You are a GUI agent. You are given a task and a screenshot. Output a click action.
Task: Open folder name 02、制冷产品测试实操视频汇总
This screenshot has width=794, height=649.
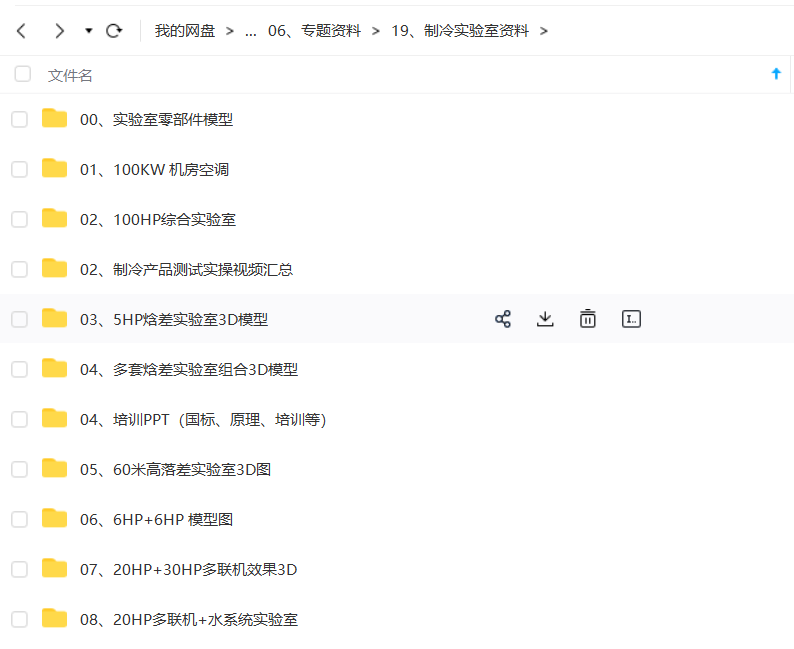[186, 269]
